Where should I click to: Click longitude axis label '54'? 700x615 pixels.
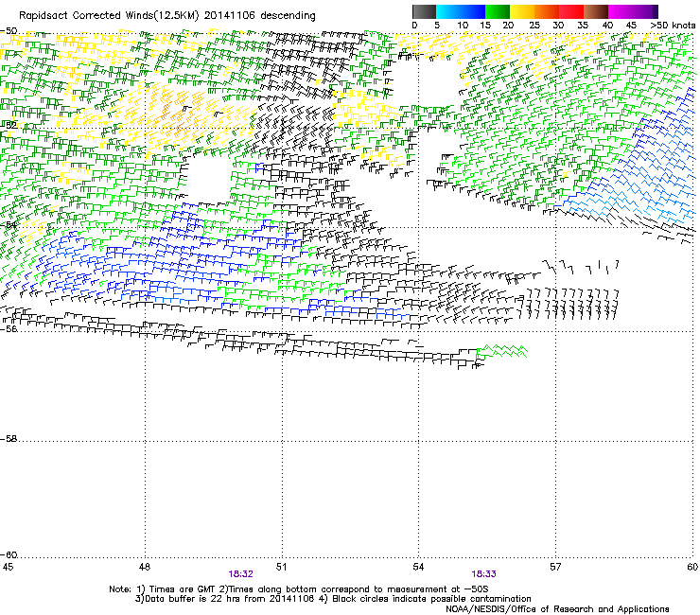pyautogui.click(x=418, y=567)
